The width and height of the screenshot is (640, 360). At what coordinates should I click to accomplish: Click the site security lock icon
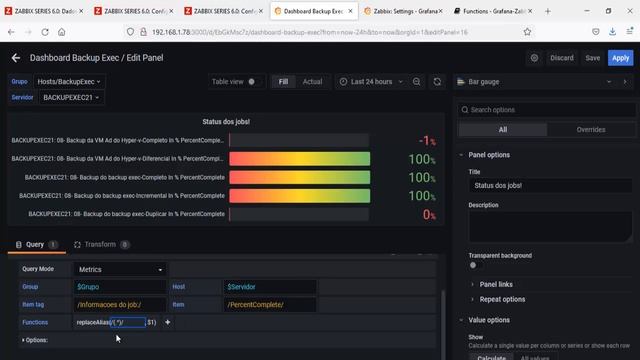(143, 32)
